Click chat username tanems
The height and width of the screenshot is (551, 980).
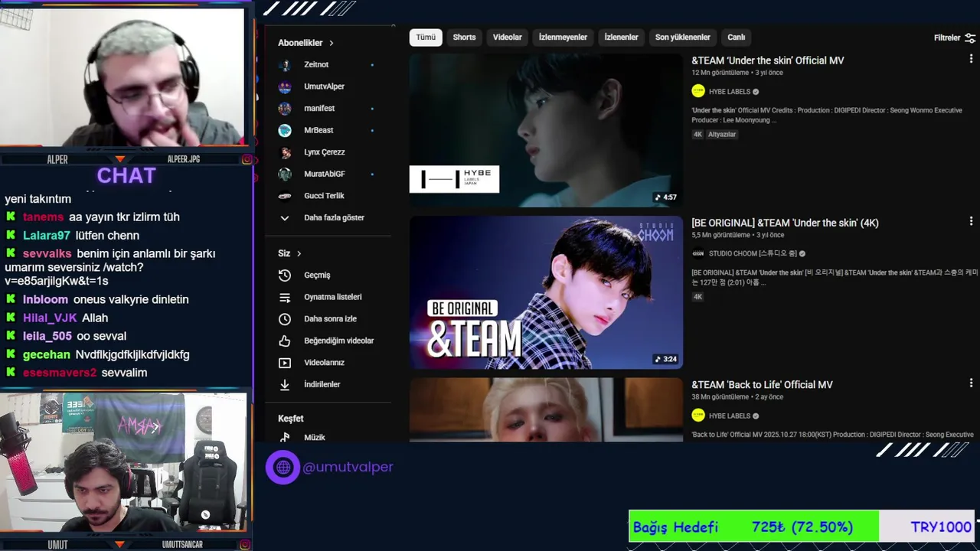[44, 217]
